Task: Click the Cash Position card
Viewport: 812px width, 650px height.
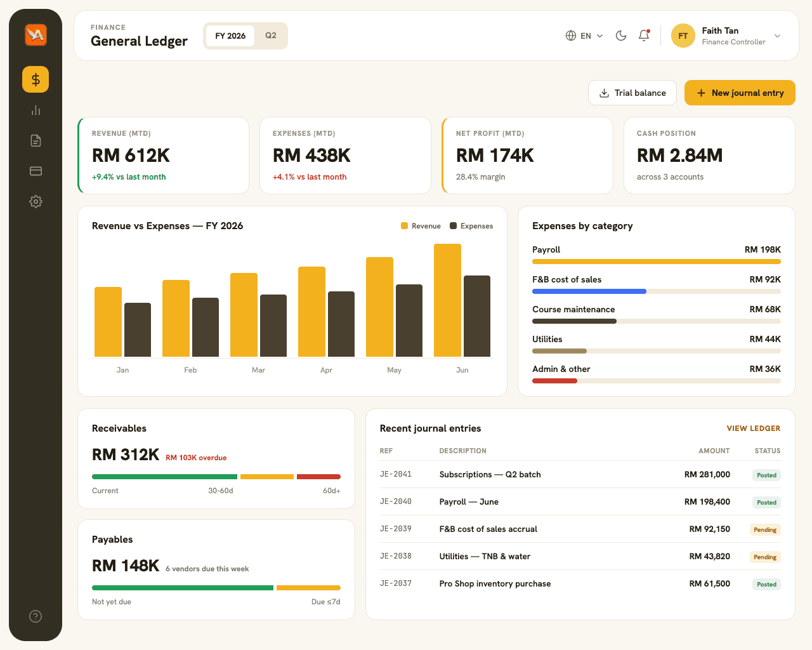Action: pyautogui.click(x=709, y=156)
